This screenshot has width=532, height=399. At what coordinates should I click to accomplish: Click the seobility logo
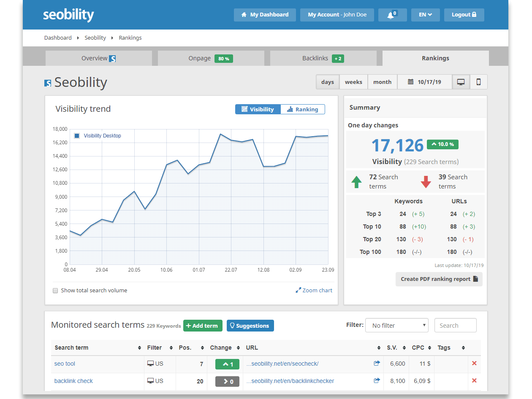click(68, 15)
